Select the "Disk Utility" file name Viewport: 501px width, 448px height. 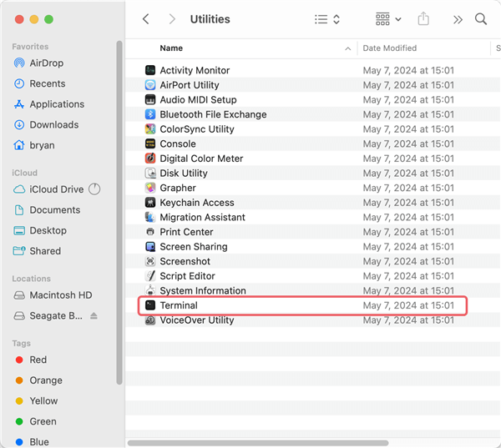[x=184, y=173]
